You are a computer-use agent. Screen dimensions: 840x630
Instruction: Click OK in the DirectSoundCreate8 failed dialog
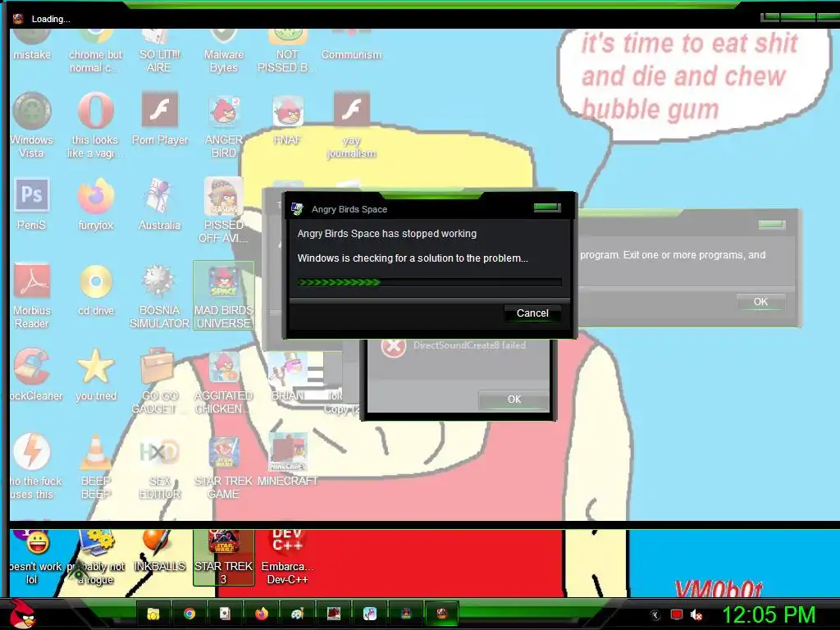tap(514, 399)
